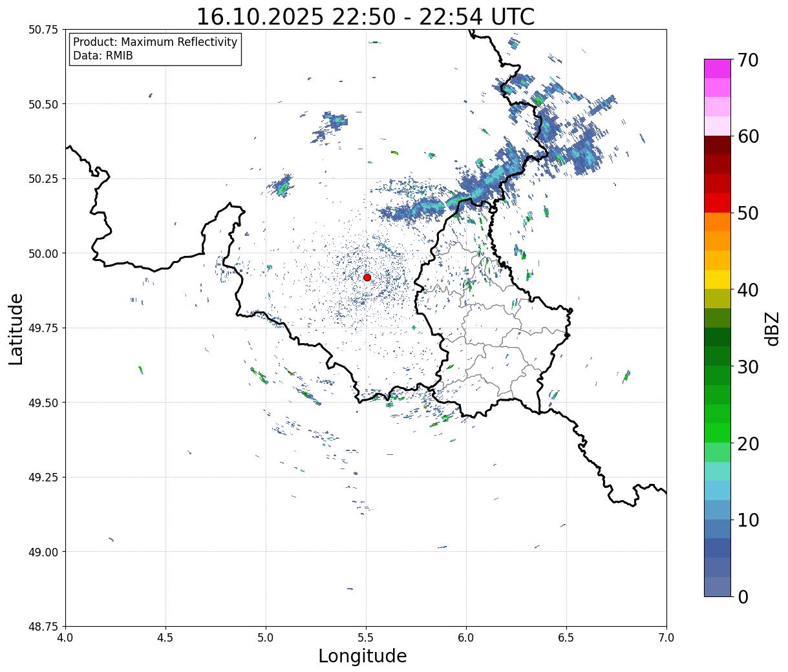This screenshot has height=672, width=788.
Task: Click the longitude tick label 5.5
Action: 367,638
